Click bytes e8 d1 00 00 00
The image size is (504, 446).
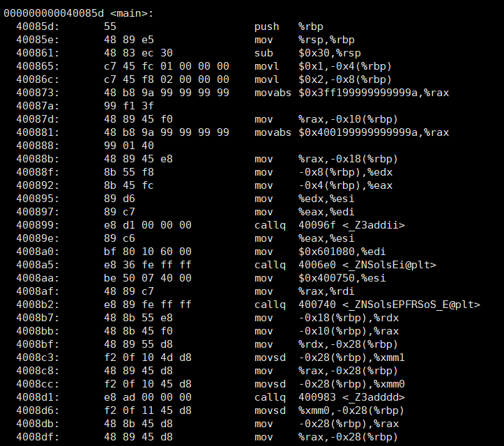pyautogui.click(x=148, y=225)
